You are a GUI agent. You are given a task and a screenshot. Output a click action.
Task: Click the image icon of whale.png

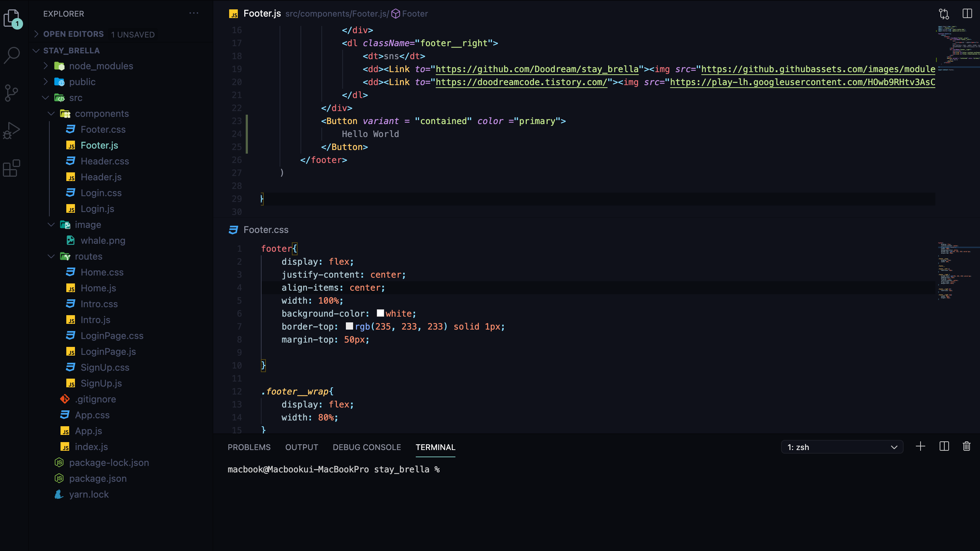pos(70,240)
